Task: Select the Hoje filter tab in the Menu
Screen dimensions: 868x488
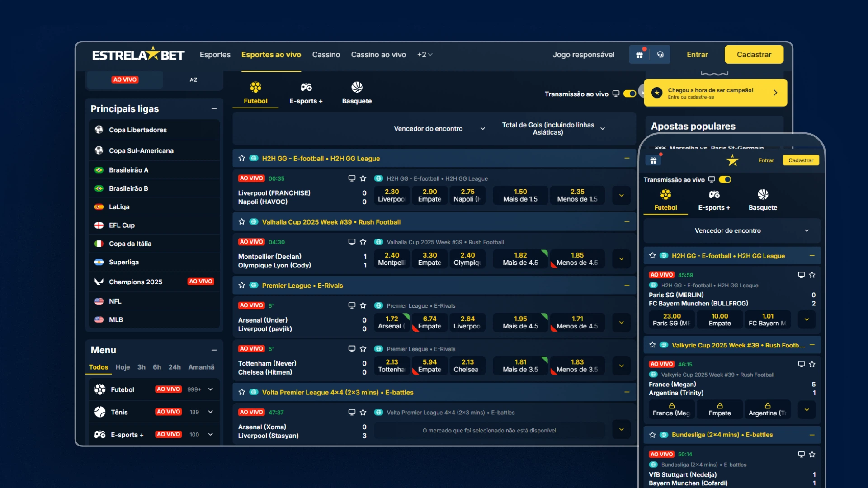Action: 123,367
